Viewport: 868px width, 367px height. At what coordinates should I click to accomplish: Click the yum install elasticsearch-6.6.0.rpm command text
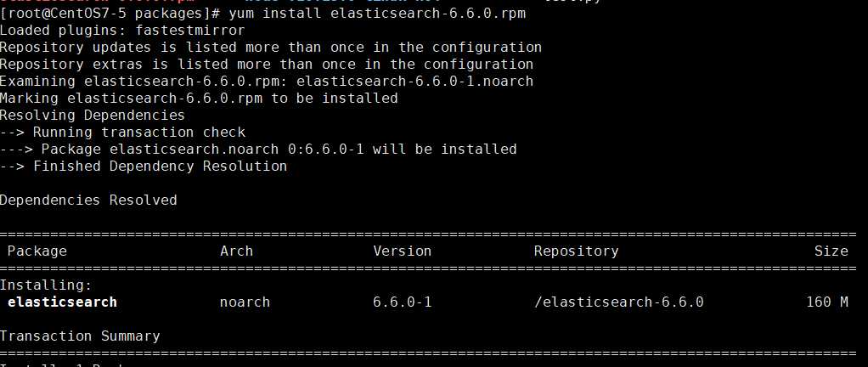[x=377, y=14]
